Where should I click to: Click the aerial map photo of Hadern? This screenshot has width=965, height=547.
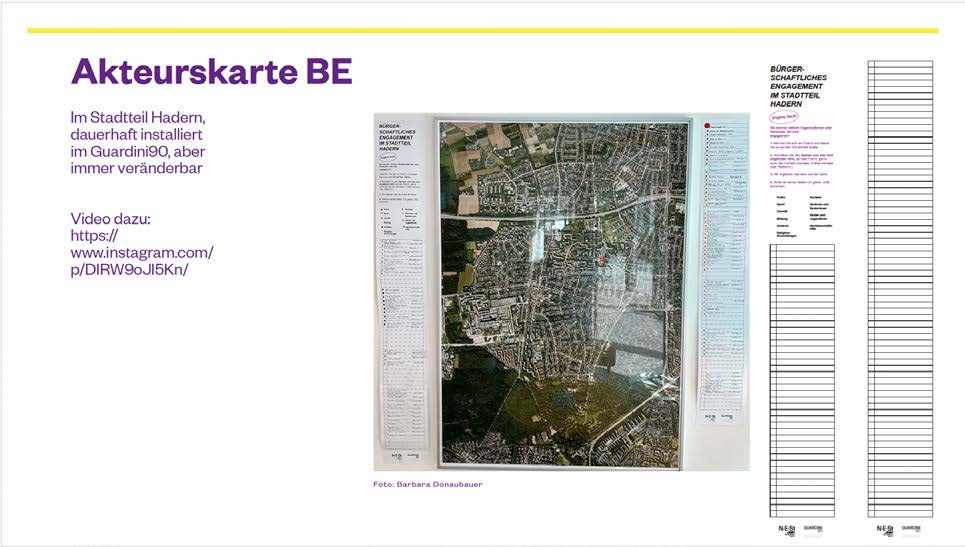562,290
